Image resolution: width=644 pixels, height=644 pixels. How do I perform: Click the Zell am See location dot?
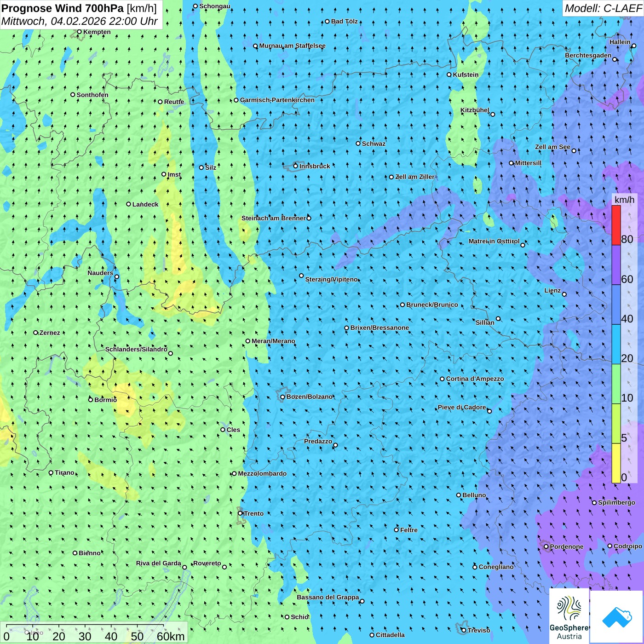574,150
